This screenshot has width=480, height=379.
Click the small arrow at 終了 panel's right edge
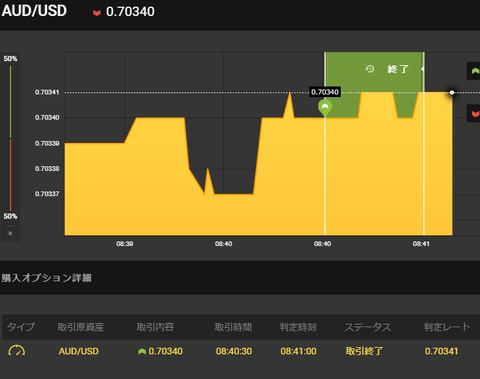point(422,69)
